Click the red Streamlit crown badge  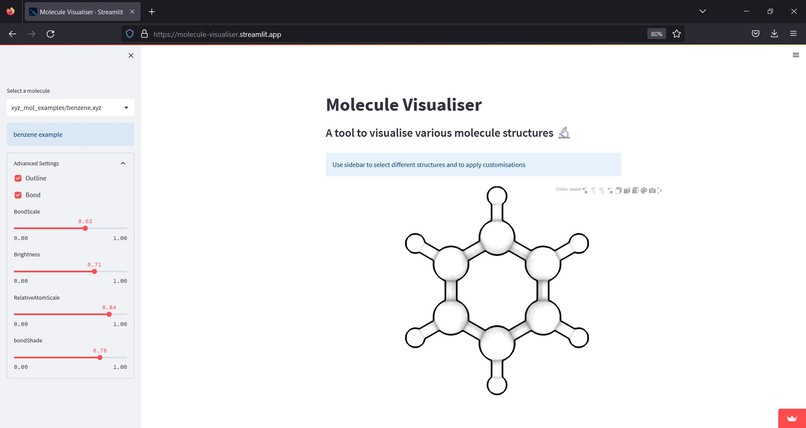coord(792,418)
